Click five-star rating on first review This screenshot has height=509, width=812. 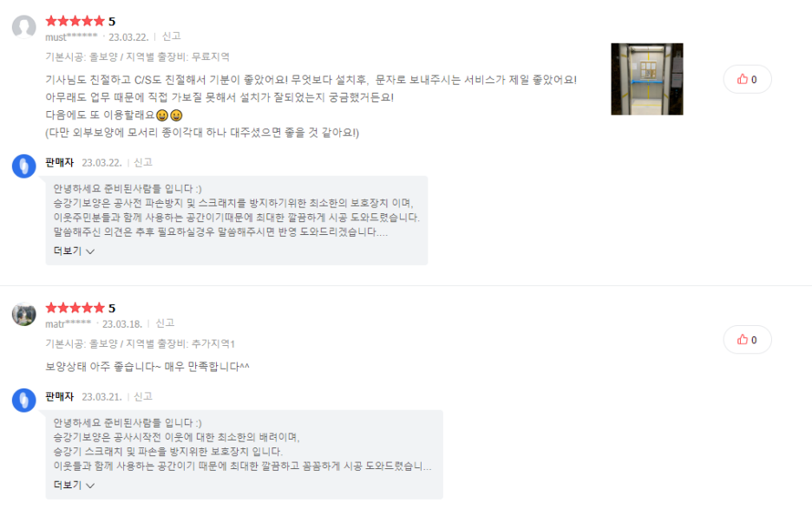[x=75, y=21]
